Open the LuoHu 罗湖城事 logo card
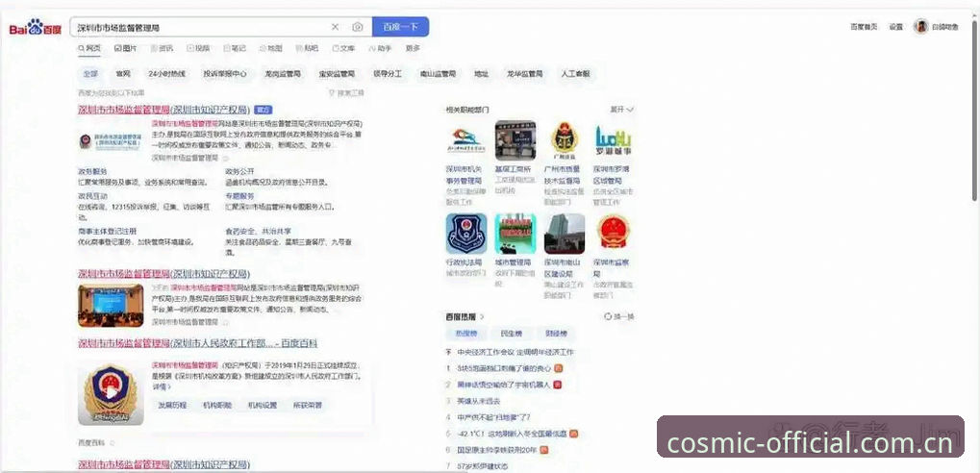Screen dimensions: 980x473 click(x=614, y=140)
